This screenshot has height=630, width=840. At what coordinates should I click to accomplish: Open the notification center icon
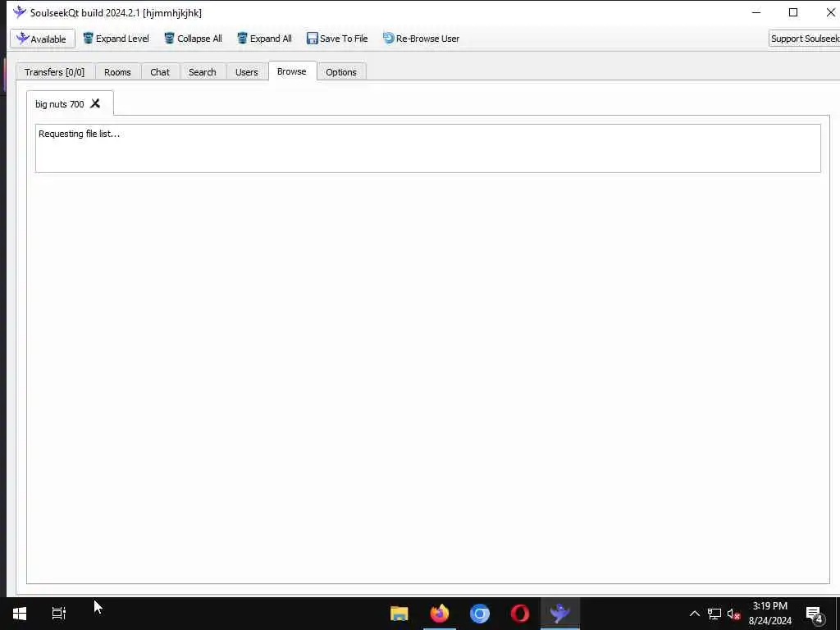coord(815,614)
